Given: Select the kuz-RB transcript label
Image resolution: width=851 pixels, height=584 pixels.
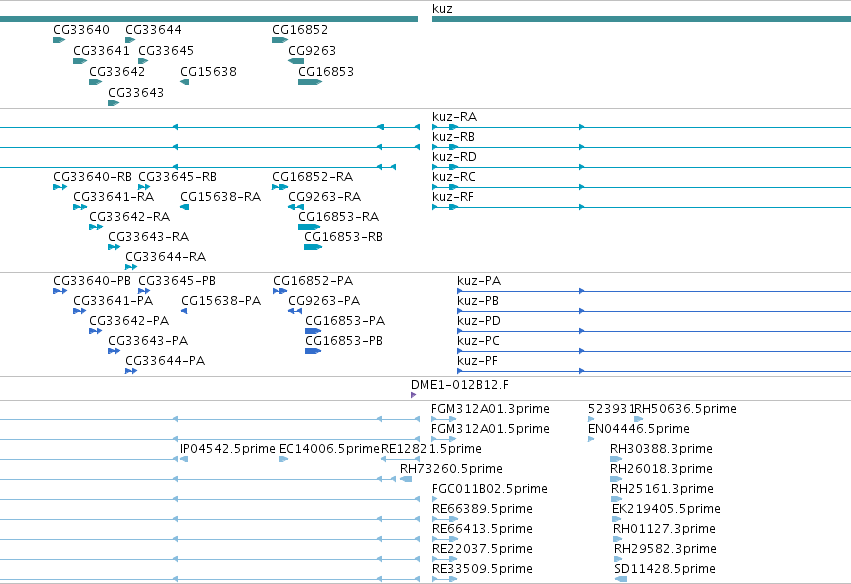Looking at the screenshot, I should [453, 137].
